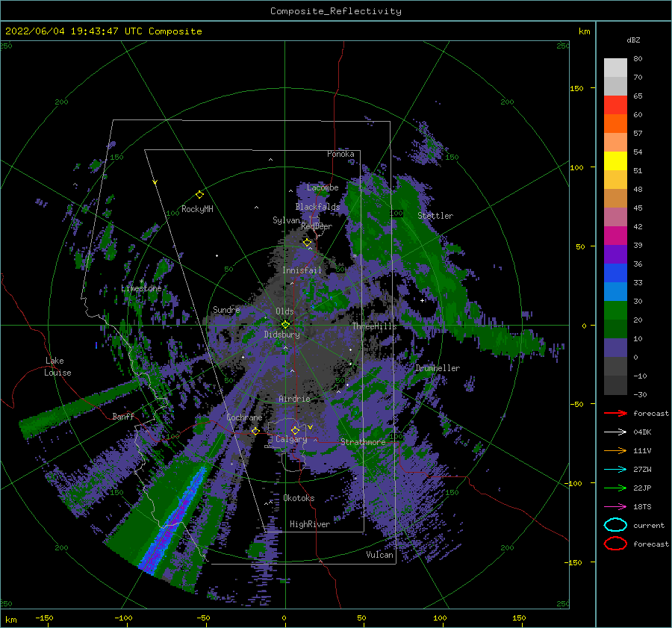Screen dimensions: 672x628
Task: Click the orange 111V arrow icon
Action: [x=615, y=450]
